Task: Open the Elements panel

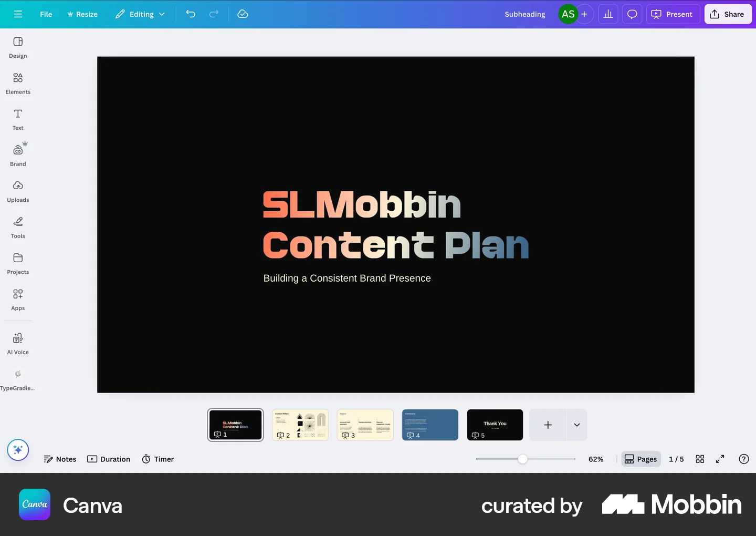Action: (18, 84)
